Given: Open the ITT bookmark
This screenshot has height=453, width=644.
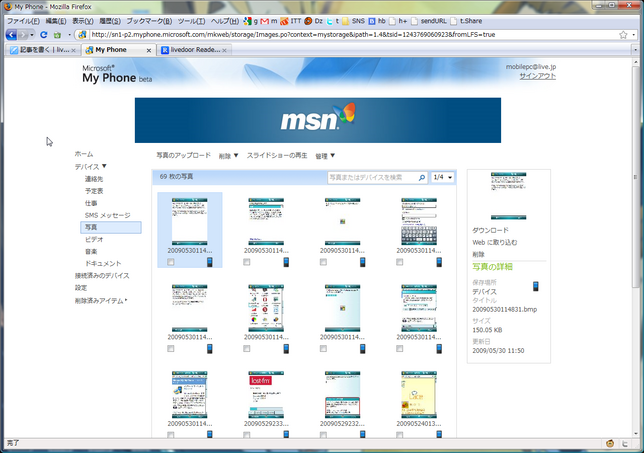Looking at the screenshot, I should click(290, 21).
